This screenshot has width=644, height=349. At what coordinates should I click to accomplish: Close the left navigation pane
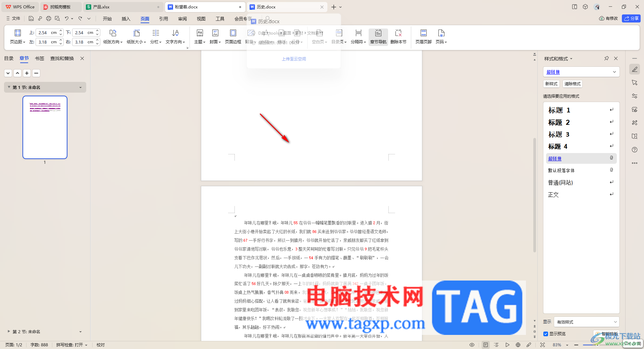82,58
